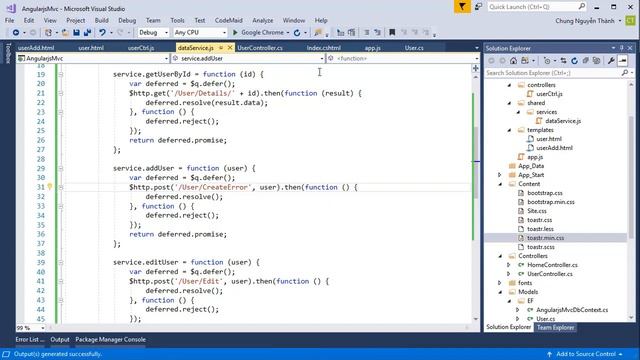Click the search magnifier in Solution Explorer
640x360 pixels.
624,73
